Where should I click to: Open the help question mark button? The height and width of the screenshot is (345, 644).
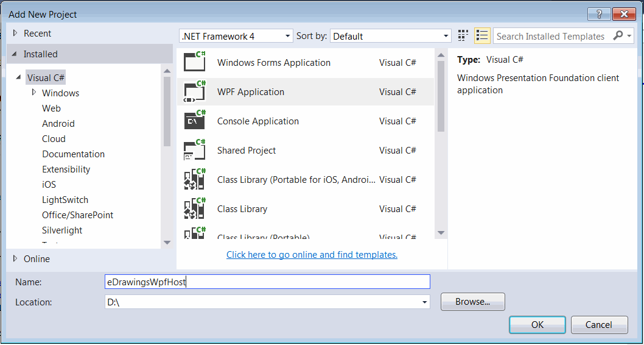coord(599,15)
